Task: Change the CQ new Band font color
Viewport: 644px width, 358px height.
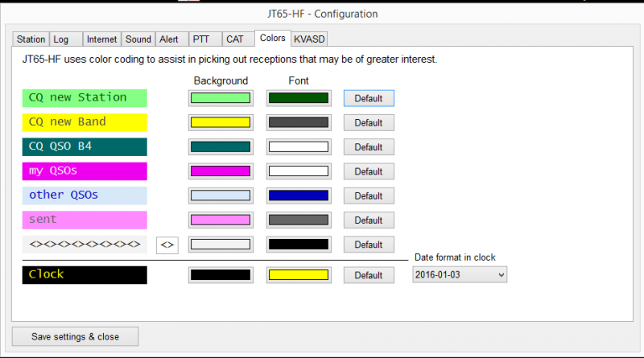Action: click(299, 122)
